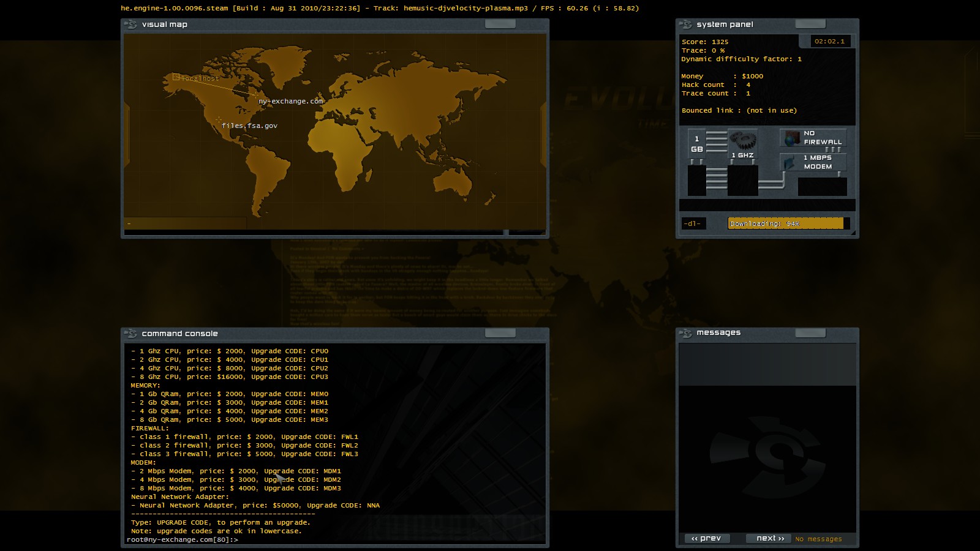The height and width of the screenshot is (551, 980).
Task: Click the 02:02.1 timer display
Action: [829, 41]
